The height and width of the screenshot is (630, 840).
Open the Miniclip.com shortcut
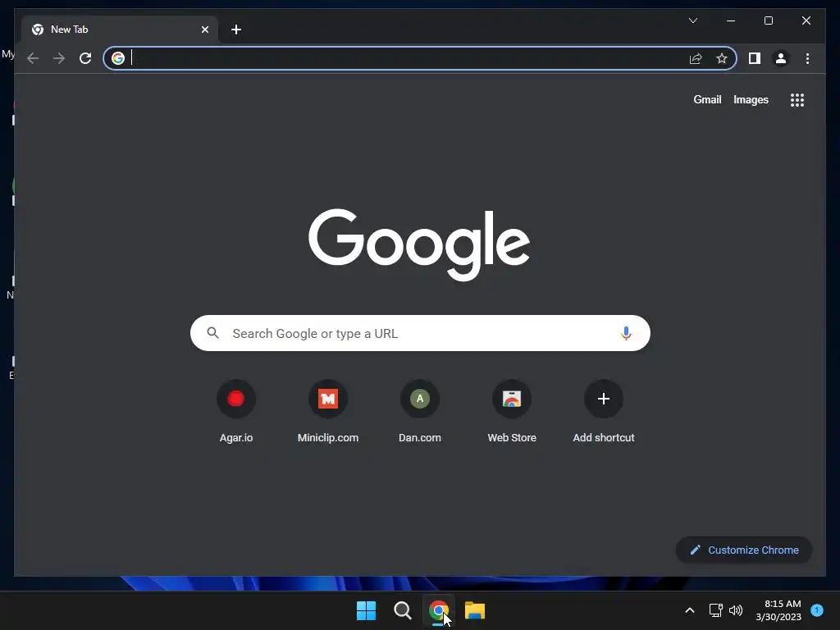pyautogui.click(x=328, y=412)
